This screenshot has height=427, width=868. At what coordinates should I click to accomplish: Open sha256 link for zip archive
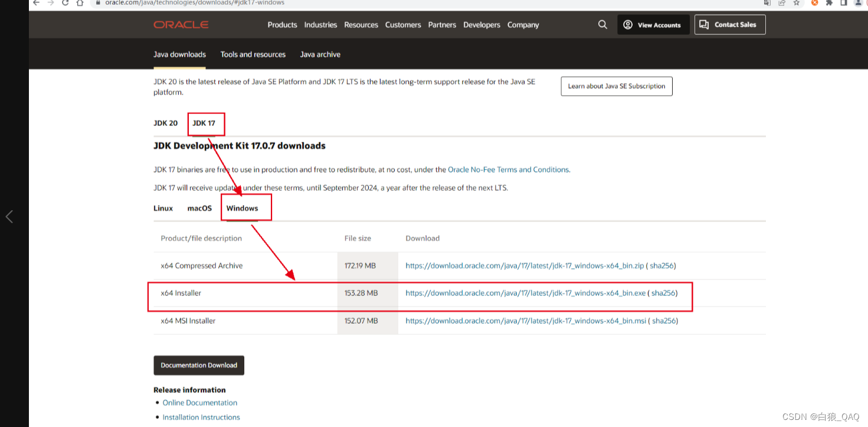[663, 266]
